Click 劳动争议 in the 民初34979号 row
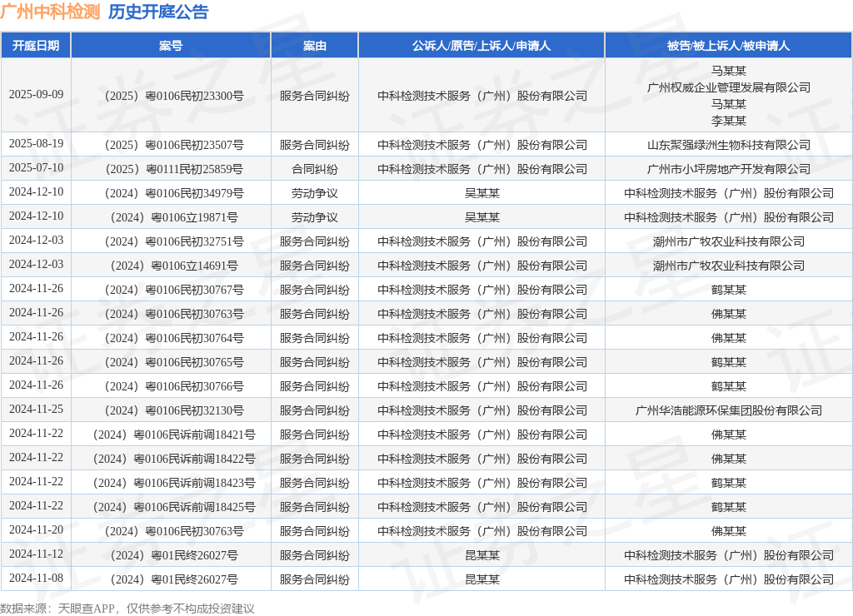The height and width of the screenshot is (616, 853). pos(314,194)
